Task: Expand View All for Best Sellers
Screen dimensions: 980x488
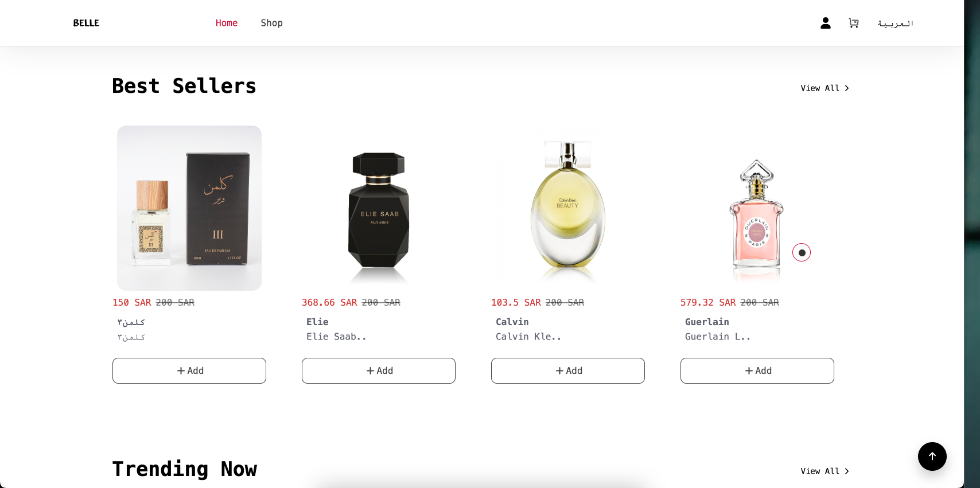Action: click(x=825, y=88)
